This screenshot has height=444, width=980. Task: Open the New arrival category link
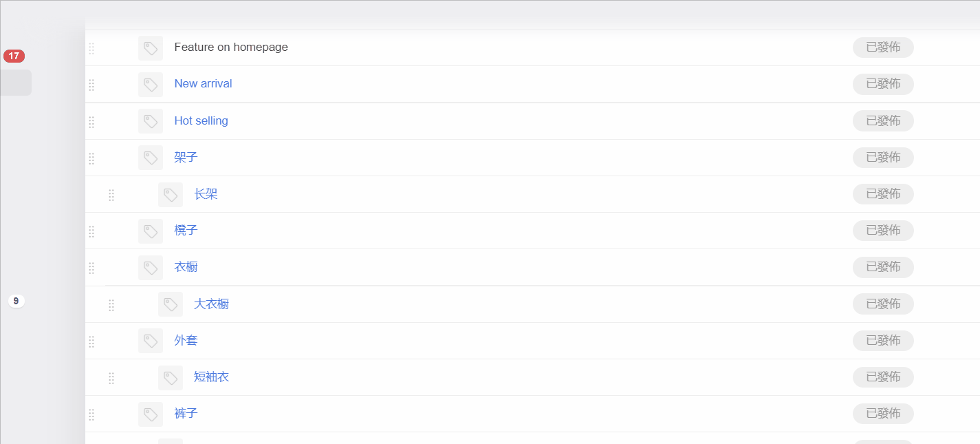click(x=203, y=84)
